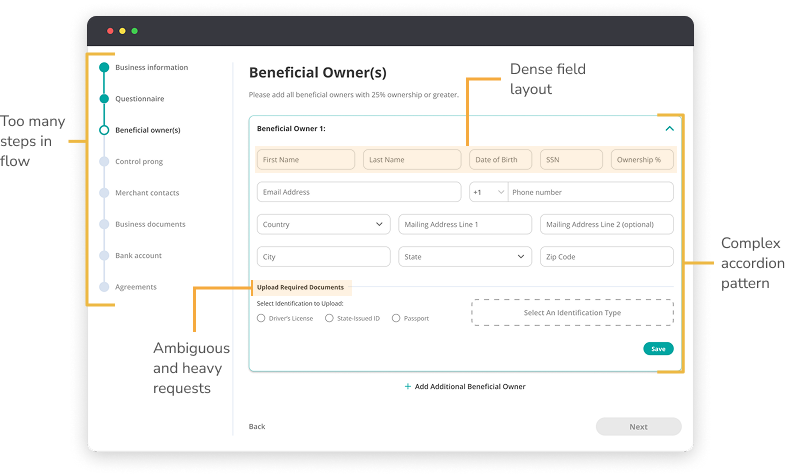The image size is (792, 476).
Task: Go to Control prong step
Action: [x=139, y=161]
